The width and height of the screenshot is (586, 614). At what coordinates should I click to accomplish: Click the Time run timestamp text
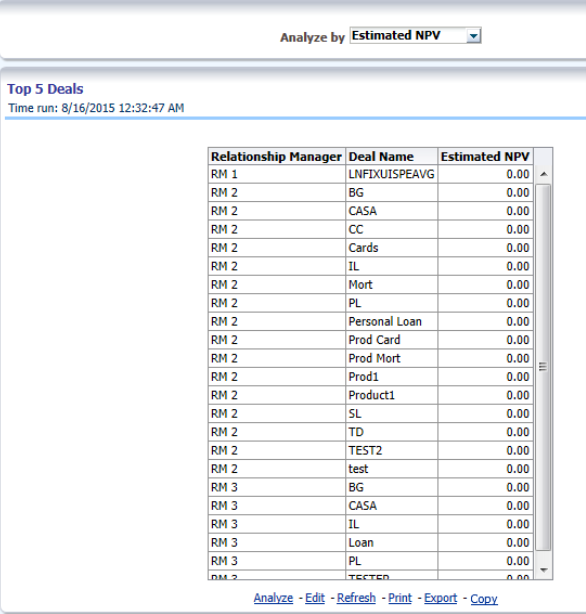(96, 108)
